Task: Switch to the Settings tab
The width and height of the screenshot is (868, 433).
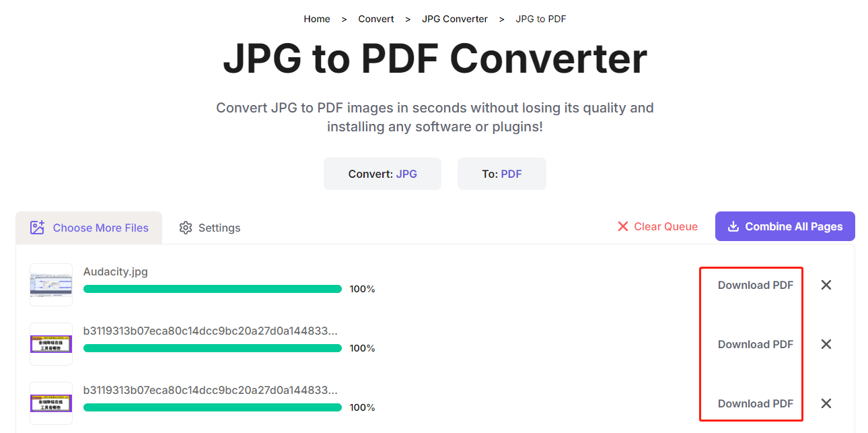Action: (x=210, y=228)
